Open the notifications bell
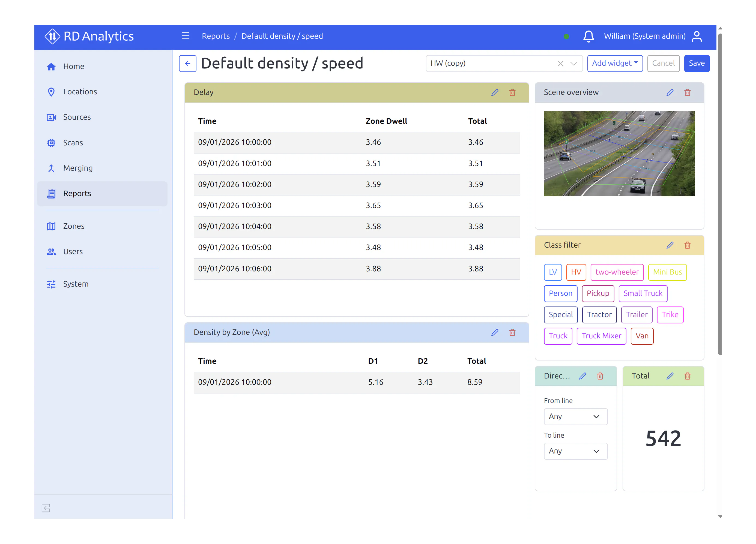The height and width of the screenshot is (544, 756). pos(588,36)
